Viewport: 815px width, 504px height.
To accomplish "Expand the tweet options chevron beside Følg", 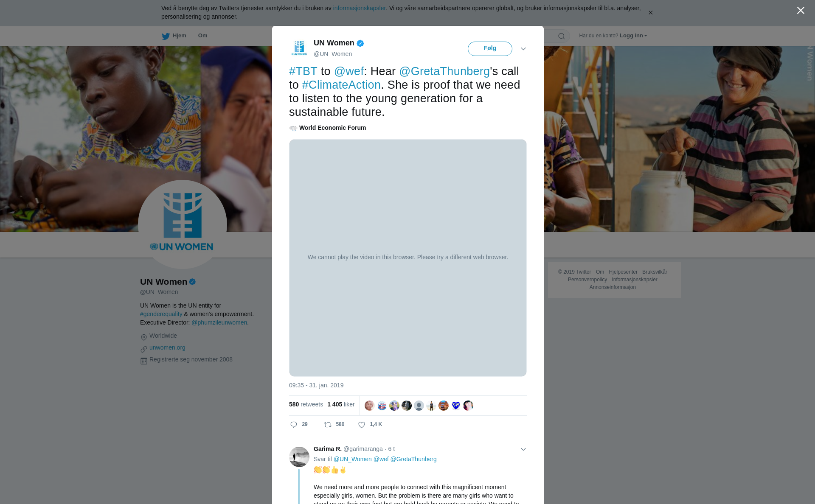I will [523, 49].
